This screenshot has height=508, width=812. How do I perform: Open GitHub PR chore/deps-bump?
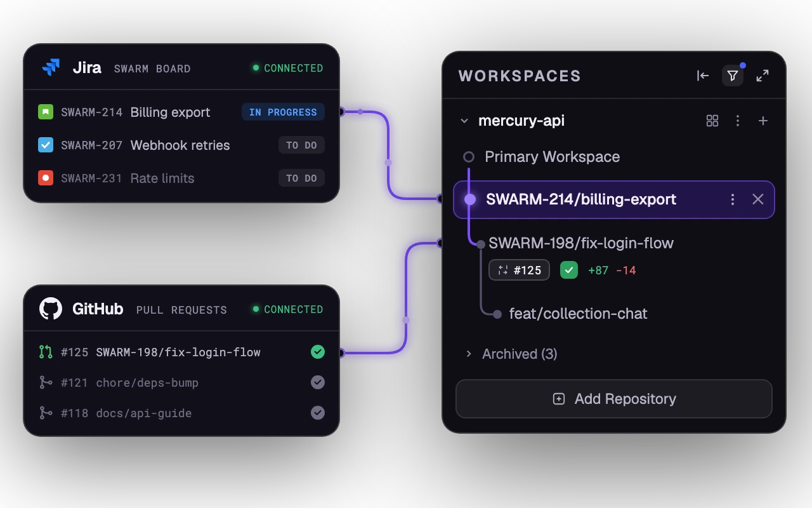click(147, 382)
